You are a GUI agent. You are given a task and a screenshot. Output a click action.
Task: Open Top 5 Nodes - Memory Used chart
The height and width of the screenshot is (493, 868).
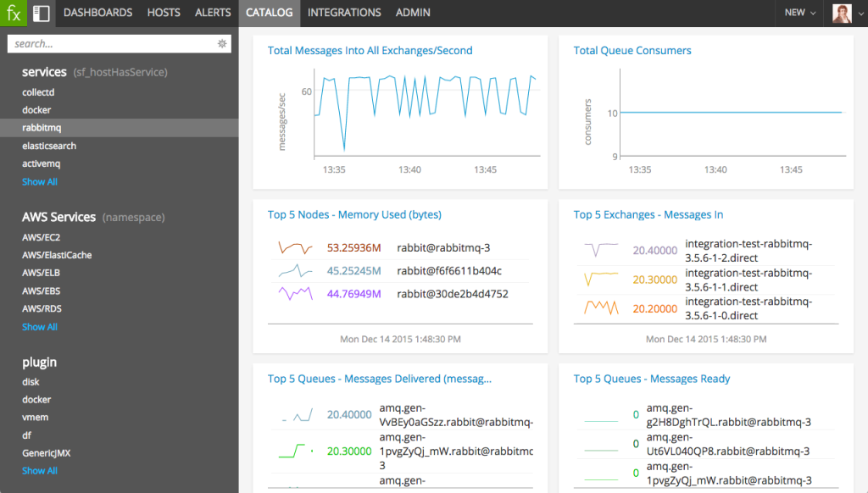click(x=354, y=214)
